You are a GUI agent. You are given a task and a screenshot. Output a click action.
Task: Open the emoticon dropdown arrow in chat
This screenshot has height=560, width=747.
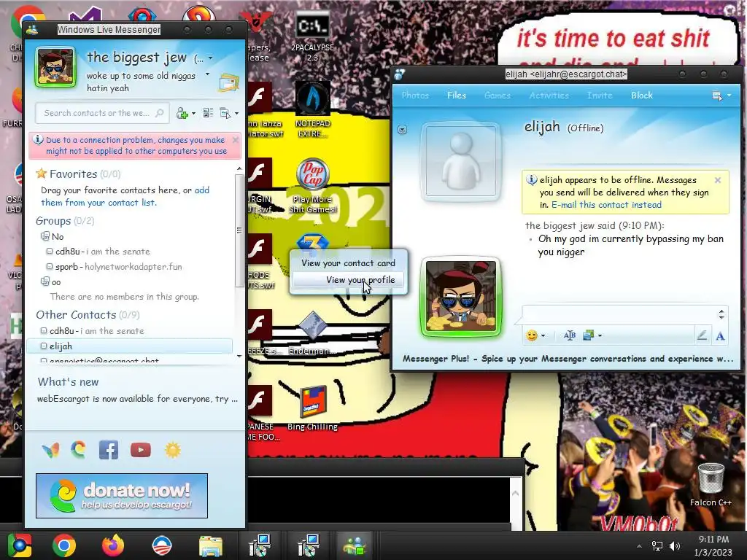[543, 335]
